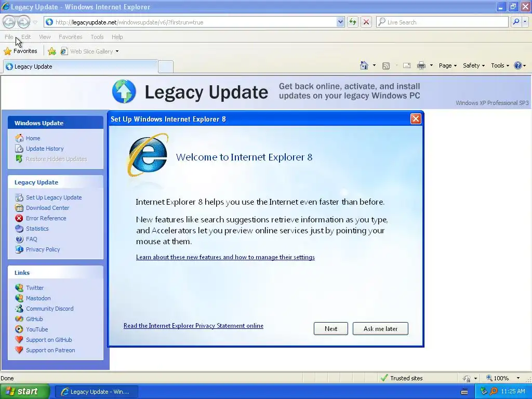This screenshot has width=532, height=399.
Task: Click the Favorites star button
Action: point(20,51)
